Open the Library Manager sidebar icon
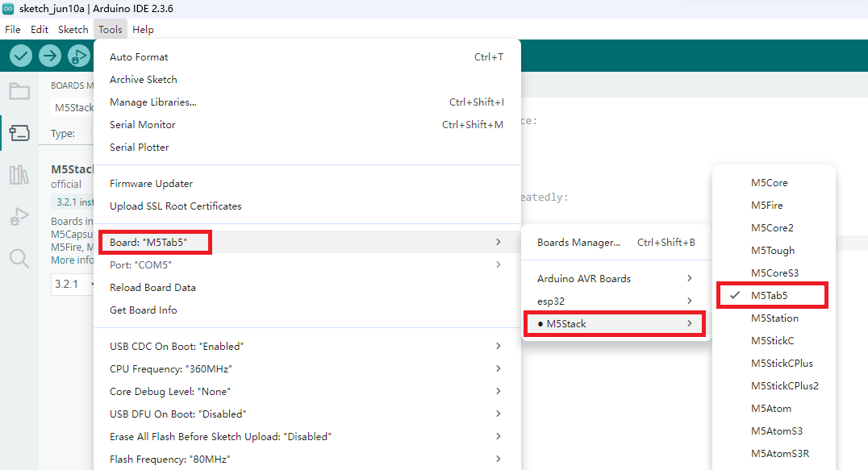 point(19,175)
